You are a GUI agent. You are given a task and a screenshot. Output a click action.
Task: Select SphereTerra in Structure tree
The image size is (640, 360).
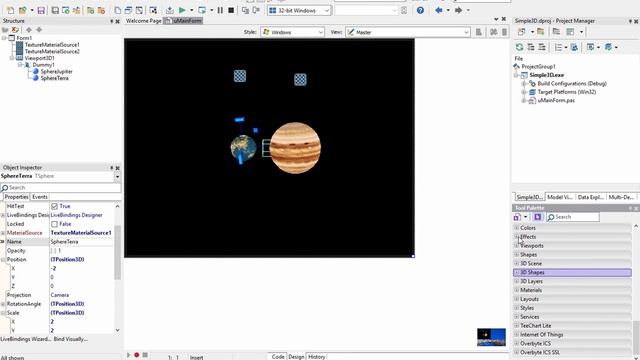coord(54,78)
